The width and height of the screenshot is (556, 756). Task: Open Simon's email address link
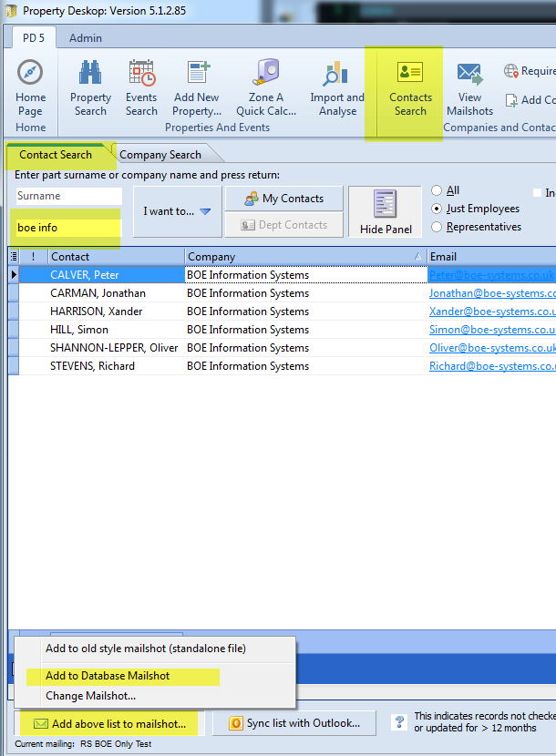492,330
